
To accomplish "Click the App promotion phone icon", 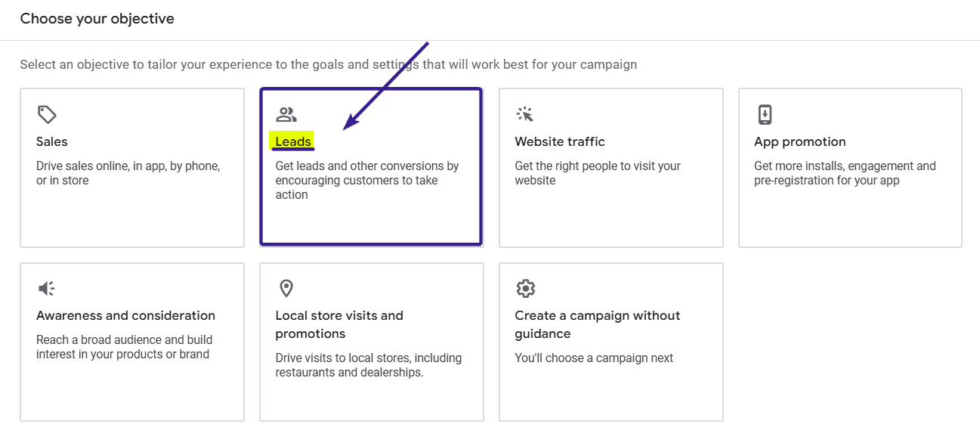I will point(765,113).
